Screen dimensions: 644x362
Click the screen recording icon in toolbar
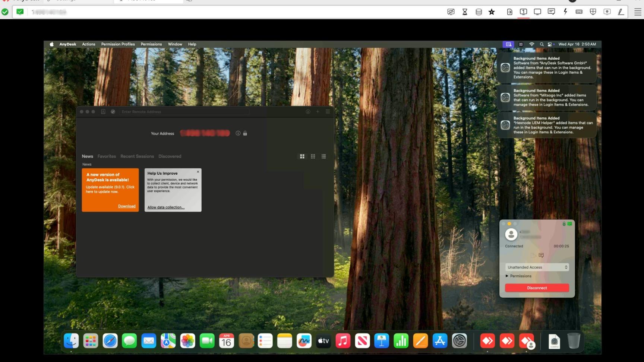pos(607,12)
